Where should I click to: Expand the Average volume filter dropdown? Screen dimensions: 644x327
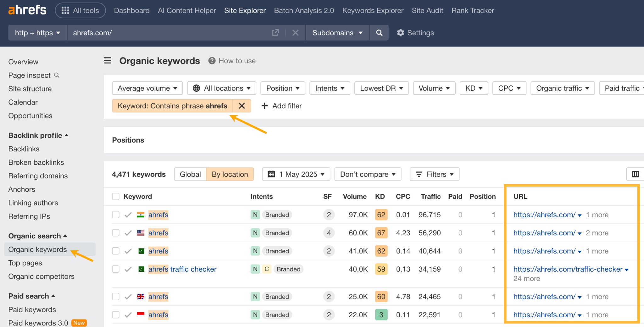(147, 88)
